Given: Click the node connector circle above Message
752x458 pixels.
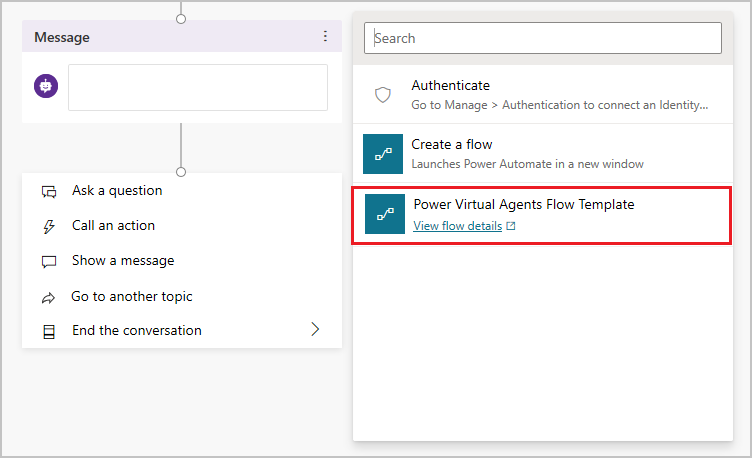Looking at the screenshot, I should (x=181, y=19).
